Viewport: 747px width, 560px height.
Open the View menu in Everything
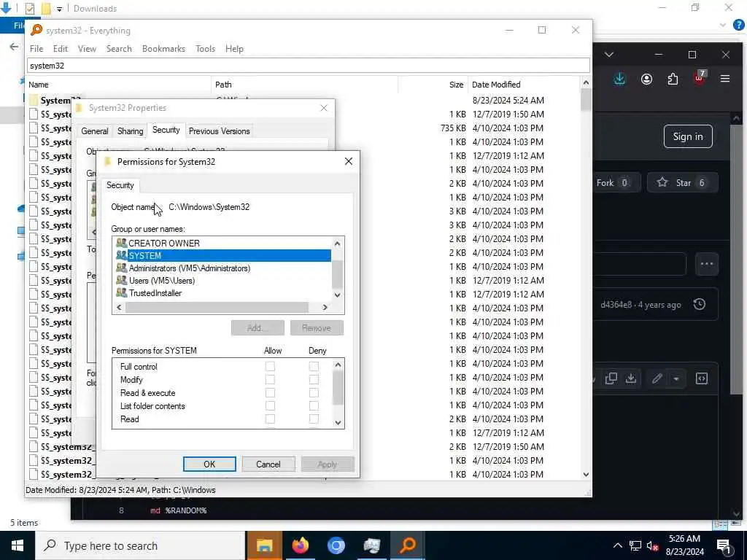pyautogui.click(x=87, y=49)
